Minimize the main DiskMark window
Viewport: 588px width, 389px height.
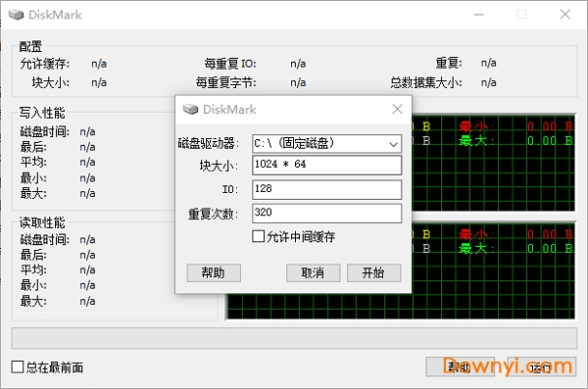pyautogui.click(x=479, y=15)
